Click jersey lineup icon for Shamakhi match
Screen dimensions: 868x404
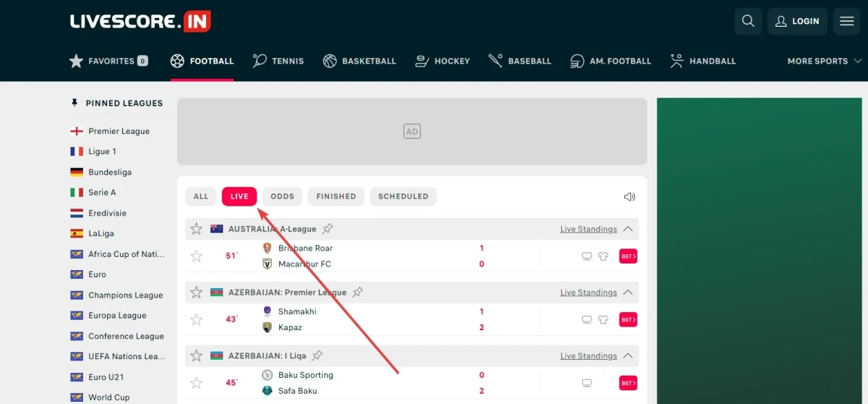(x=603, y=320)
